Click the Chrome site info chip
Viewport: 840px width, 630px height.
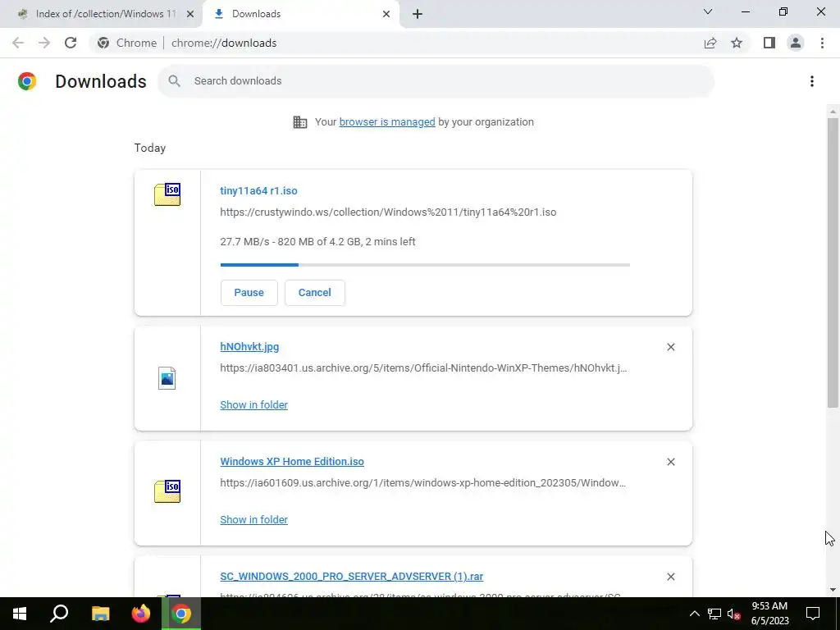tap(127, 43)
